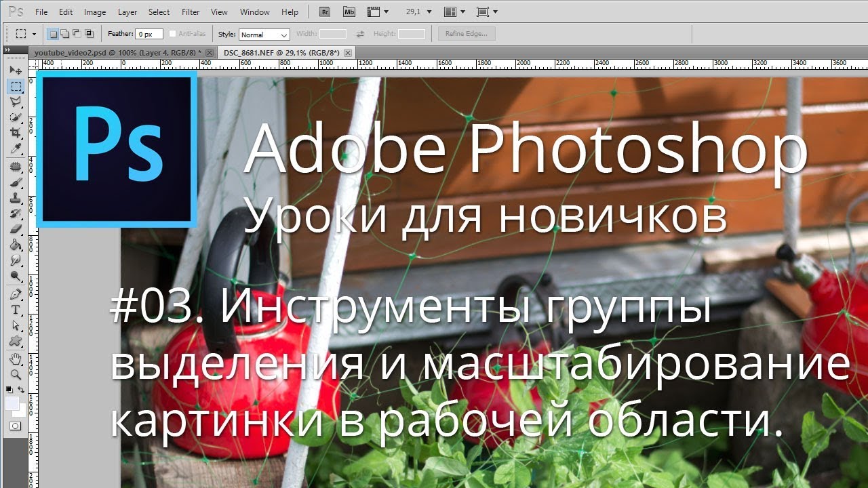Click the Refine Edge button
Screen dimensions: 868x488
[467, 34]
